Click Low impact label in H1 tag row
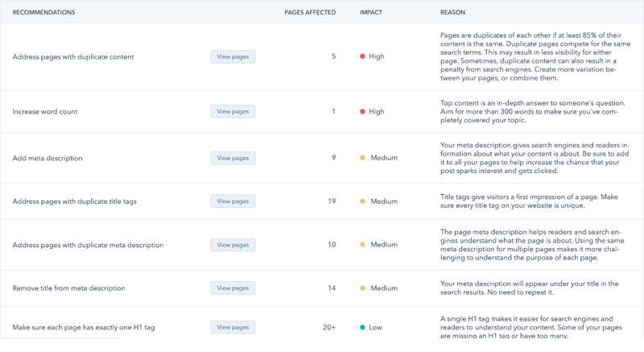The width and height of the screenshot is (644, 352). (375, 327)
